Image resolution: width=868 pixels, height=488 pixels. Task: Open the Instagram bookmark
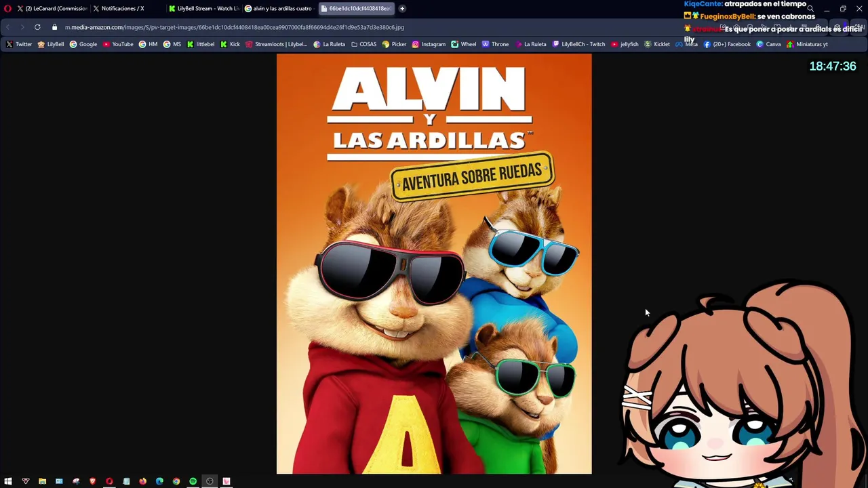click(x=429, y=44)
